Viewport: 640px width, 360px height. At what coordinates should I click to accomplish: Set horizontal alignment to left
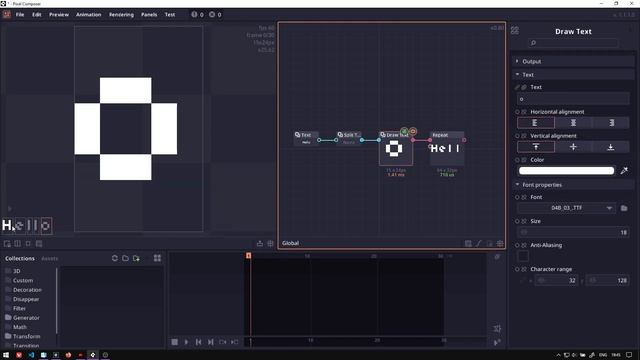[x=536, y=123]
